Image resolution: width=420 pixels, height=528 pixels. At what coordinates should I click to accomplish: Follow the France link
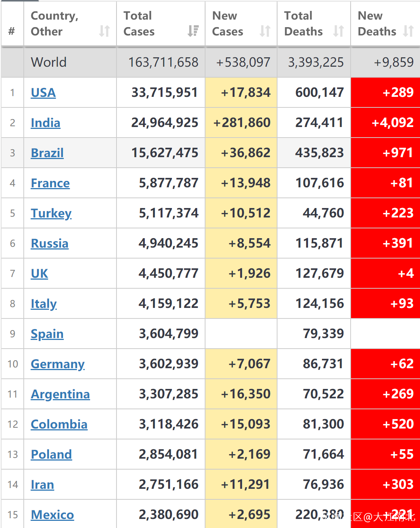(x=50, y=183)
